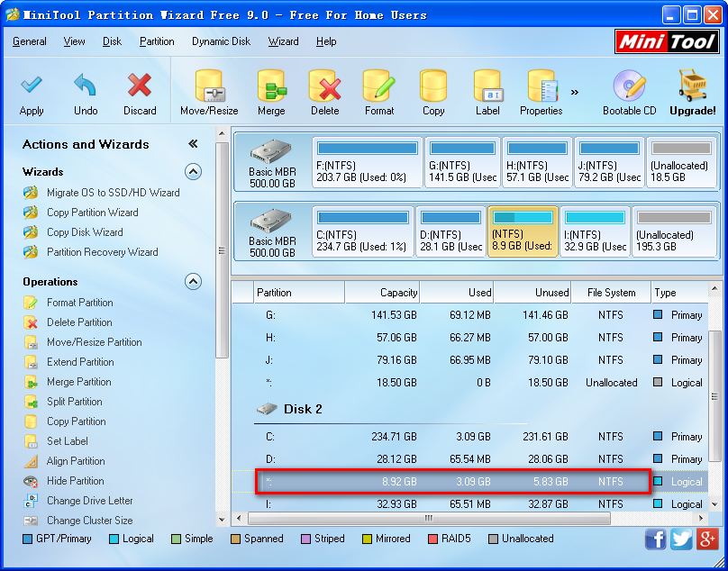Image resolution: width=728 pixels, height=571 pixels.
Task: Open the Google Plus icon link
Action: point(707,539)
